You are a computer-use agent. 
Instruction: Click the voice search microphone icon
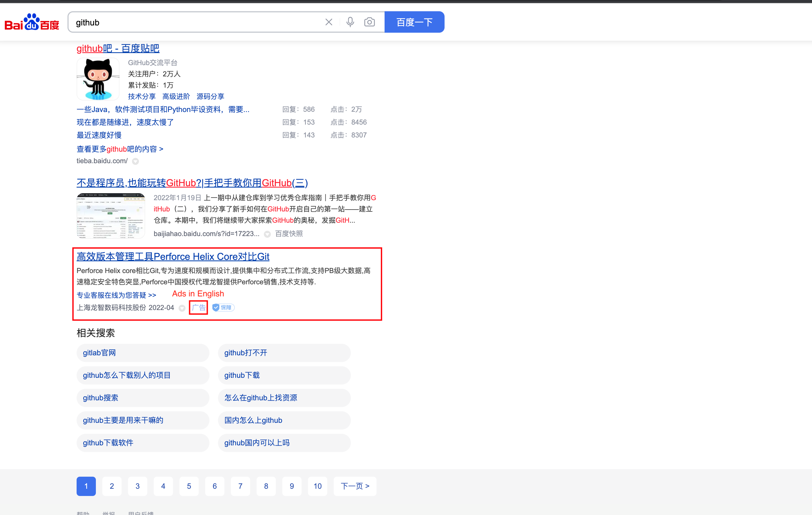coord(350,22)
